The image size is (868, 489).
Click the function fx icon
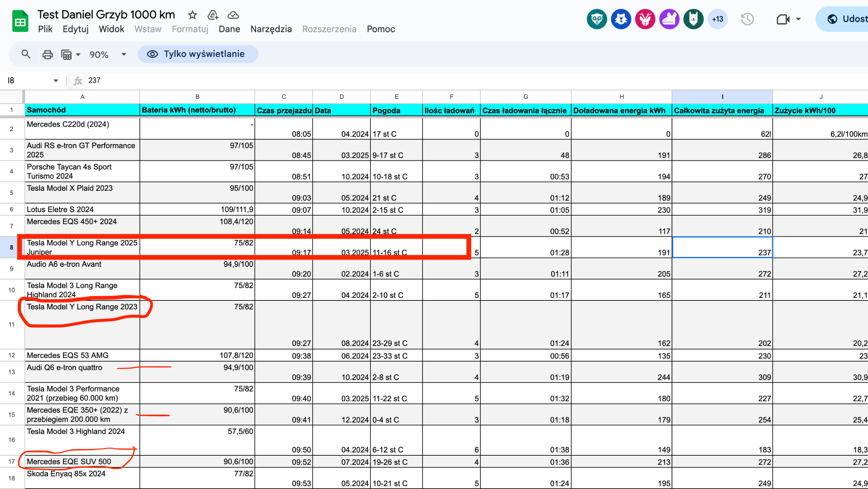coord(78,81)
